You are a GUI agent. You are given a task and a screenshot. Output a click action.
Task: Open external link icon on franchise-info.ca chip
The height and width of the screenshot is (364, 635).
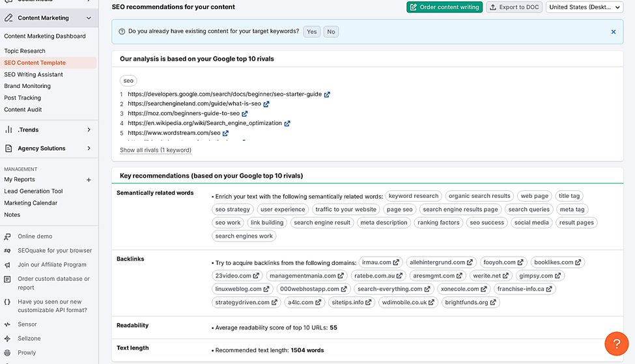pyautogui.click(x=549, y=289)
